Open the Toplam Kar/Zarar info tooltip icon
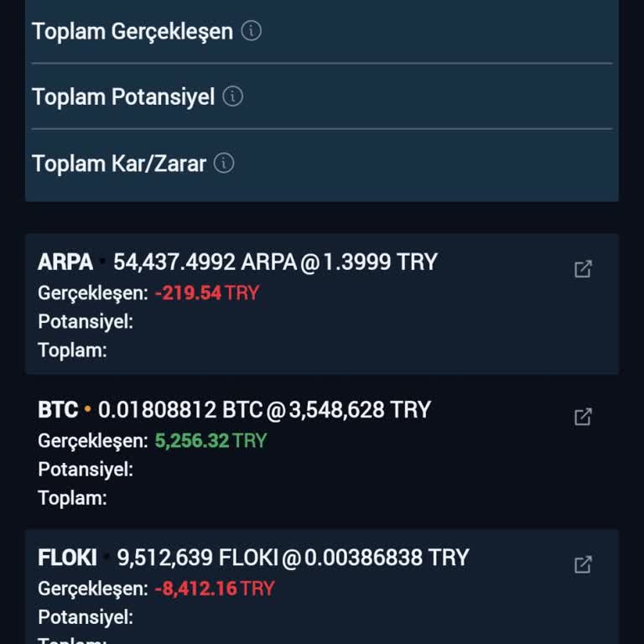Viewport: 644px width, 644px height. pos(224,163)
